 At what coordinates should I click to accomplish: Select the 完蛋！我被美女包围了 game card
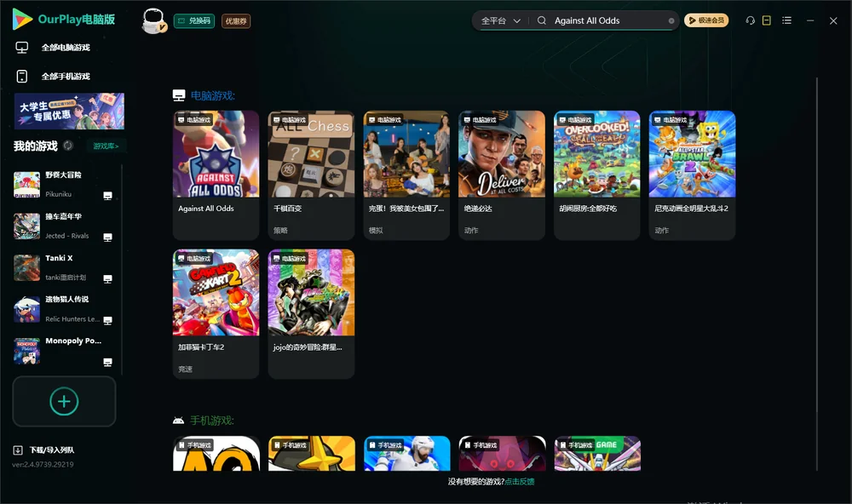(x=406, y=175)
